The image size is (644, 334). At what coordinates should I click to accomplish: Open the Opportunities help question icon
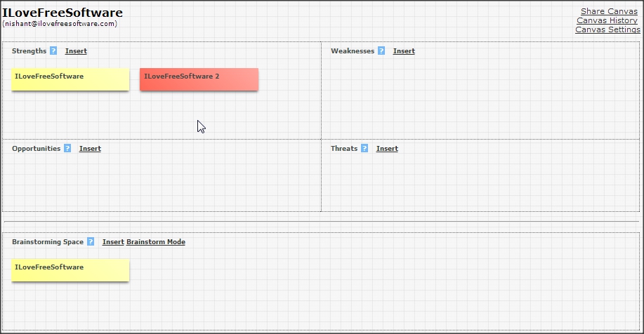[x=67, y=149]
